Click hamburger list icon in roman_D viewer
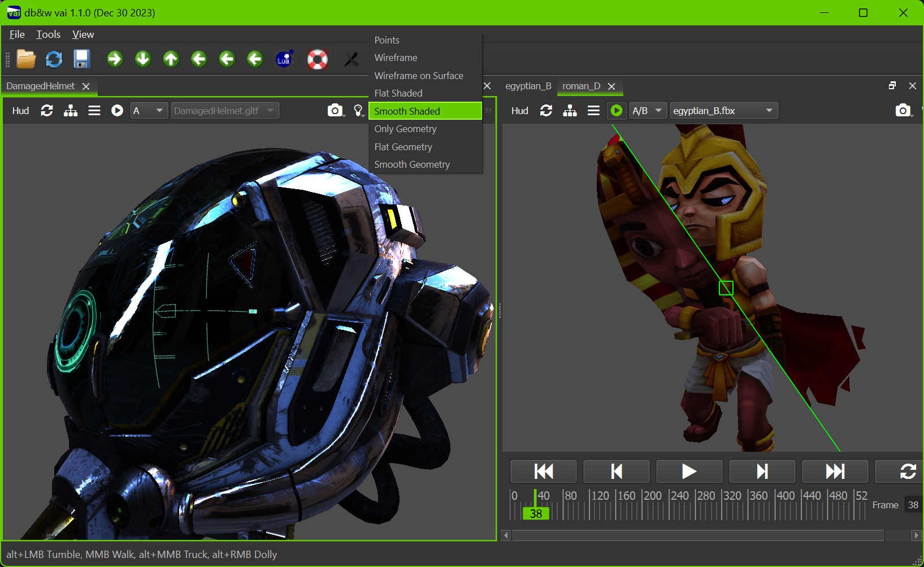This screenshot has width=924, height=567. [x=593, y=111]
